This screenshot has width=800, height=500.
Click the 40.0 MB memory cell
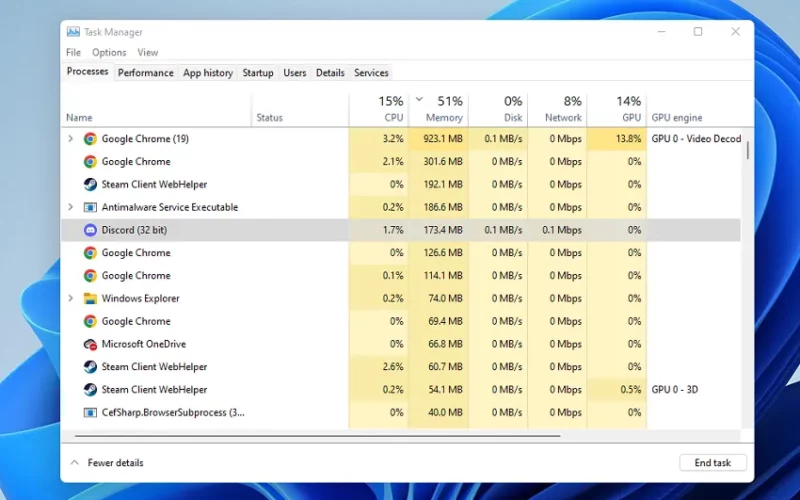click(x=439, y=412)
